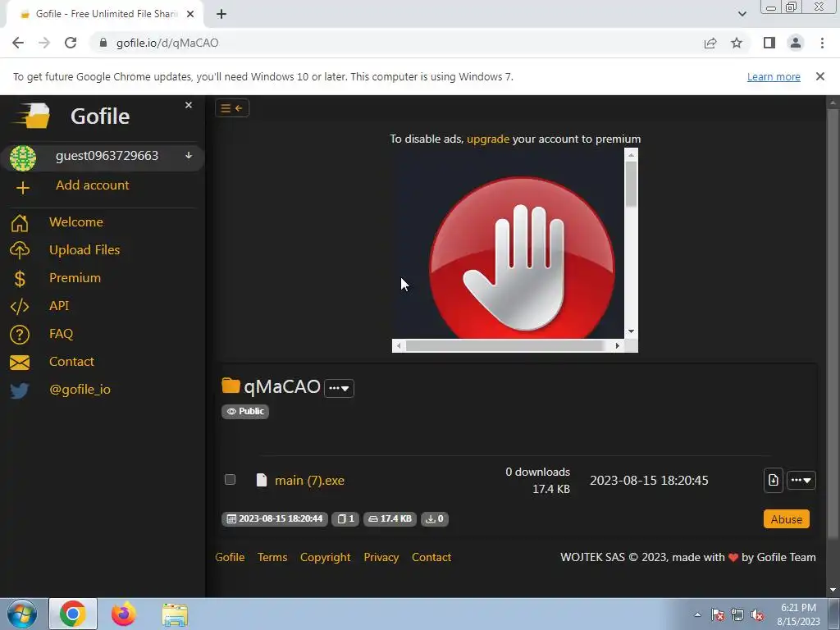Click the Twitter bird icon

(20, 390)
